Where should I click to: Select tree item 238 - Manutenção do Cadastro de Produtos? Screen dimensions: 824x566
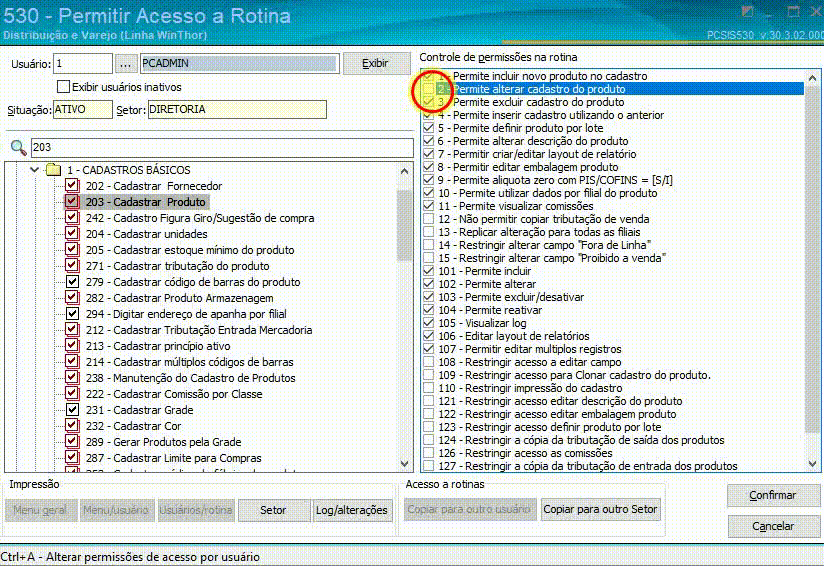pos(191,378)
